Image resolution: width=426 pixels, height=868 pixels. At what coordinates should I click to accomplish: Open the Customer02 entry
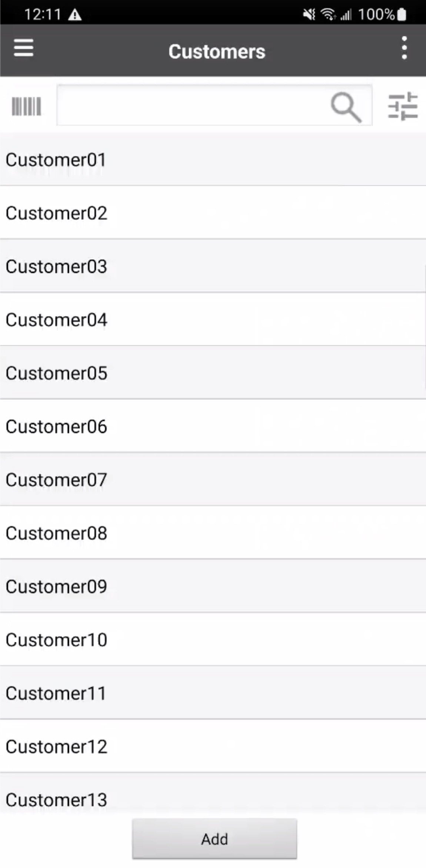[213, 213]
